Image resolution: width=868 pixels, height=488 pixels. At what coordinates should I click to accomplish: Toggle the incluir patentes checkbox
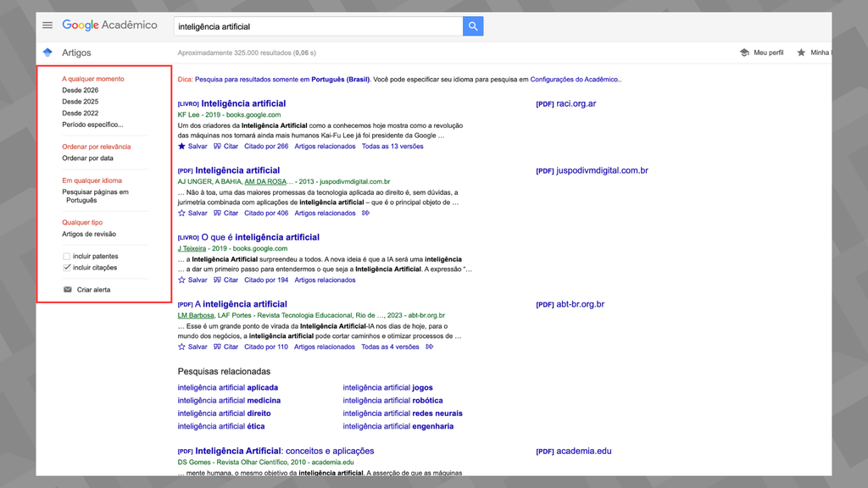pyautogui.click(x=66, y=256)
